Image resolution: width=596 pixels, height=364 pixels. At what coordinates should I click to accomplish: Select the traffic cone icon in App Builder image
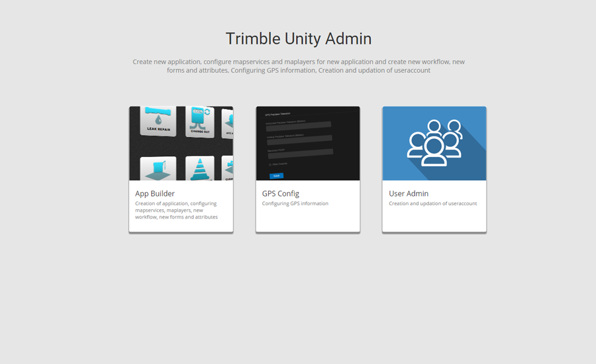tap(200, 168)
